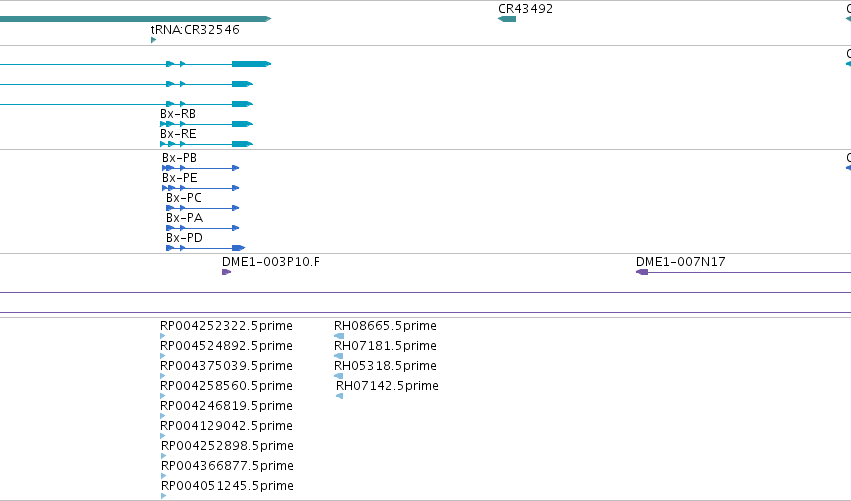The height and width of the screenshot is (501, 851).
Task: Select the thick teal gene bar at top
Action: coord(136,19)
